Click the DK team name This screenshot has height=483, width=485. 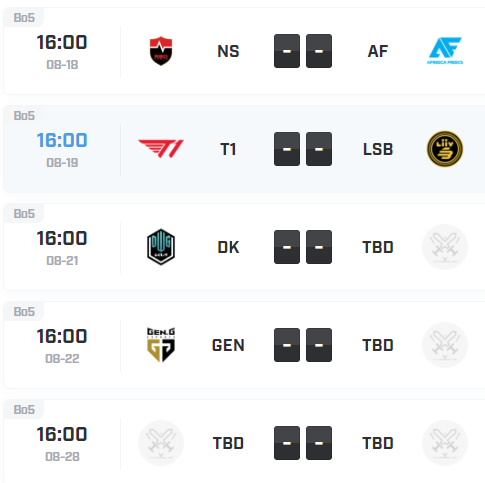[228, 247]
